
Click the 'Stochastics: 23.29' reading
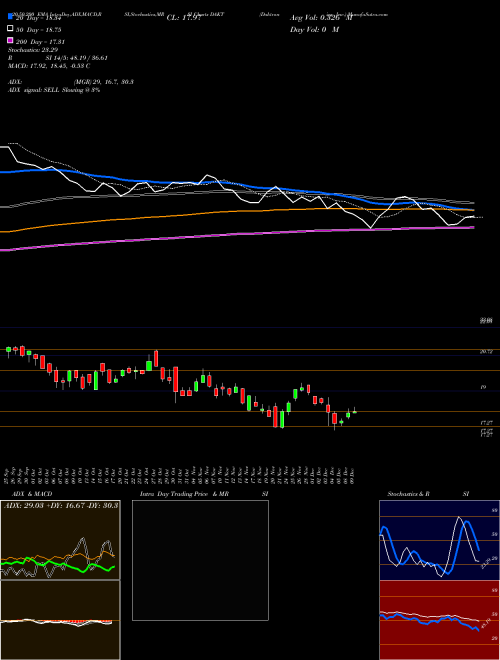[33, 50]
